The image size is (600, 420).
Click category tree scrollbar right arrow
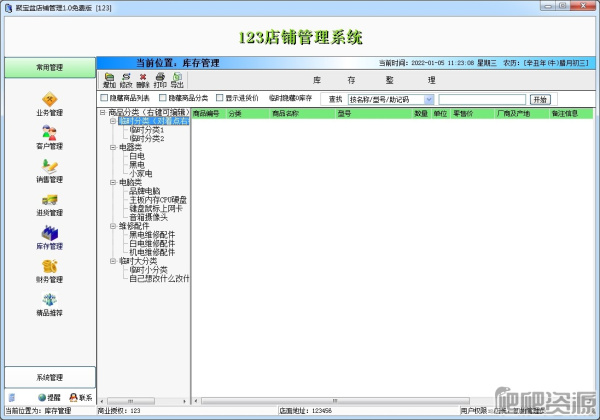coord(185,401)
